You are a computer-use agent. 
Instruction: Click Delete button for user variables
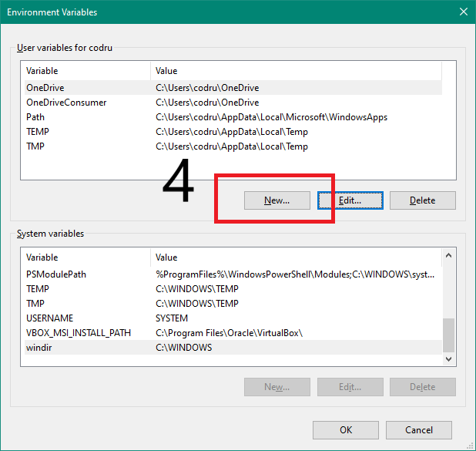[x=422, y=200]
